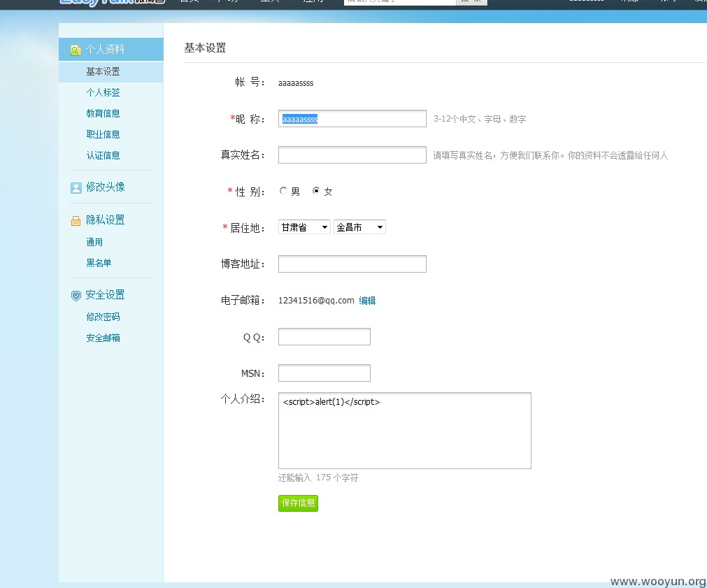Image resolution: width=707 pixels, height=588 pixels.
Task: Click the 个人资料 sidebar heading
Action: pyautogui.click(x=105, y=49)
